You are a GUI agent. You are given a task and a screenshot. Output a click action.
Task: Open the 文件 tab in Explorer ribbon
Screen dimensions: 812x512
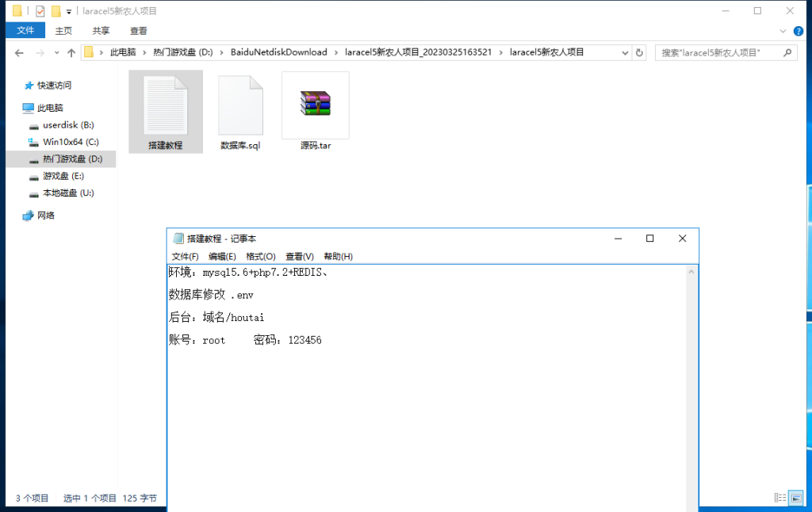click(x=25, y=31)
